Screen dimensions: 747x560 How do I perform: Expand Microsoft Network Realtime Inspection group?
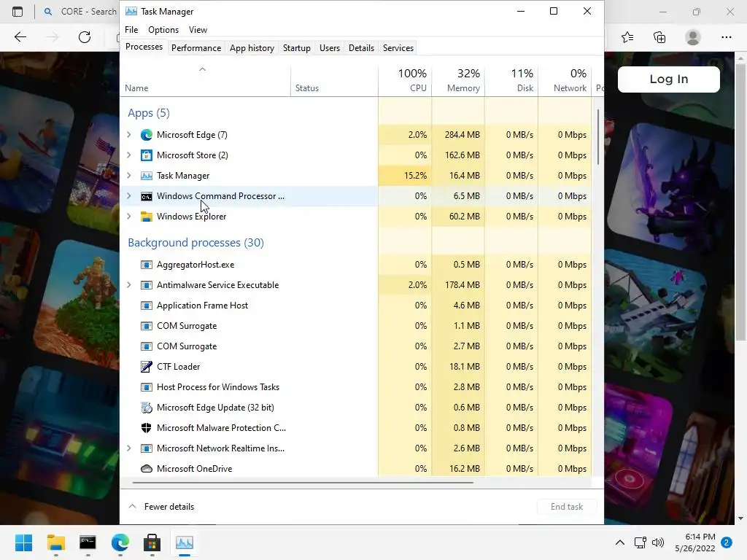pos(128,448)
